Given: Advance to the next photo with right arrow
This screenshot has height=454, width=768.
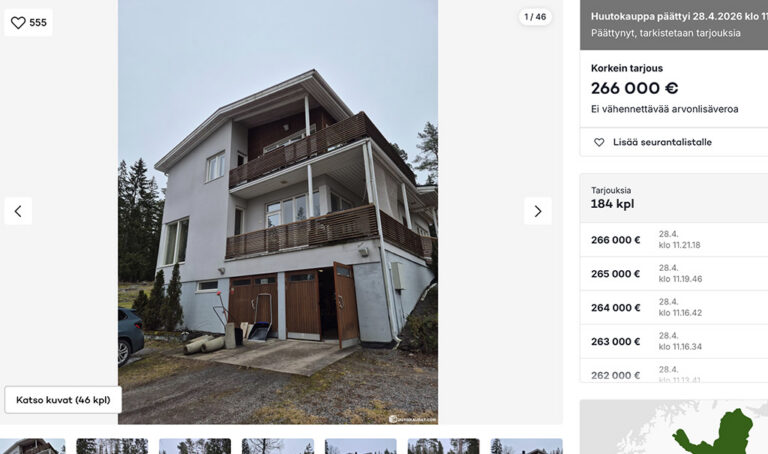Looking at the screenshot, I should click(538, 211).
